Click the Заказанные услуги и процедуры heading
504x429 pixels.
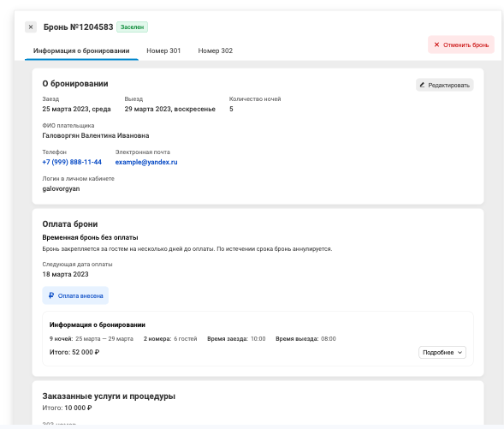[x=109, y=396]
